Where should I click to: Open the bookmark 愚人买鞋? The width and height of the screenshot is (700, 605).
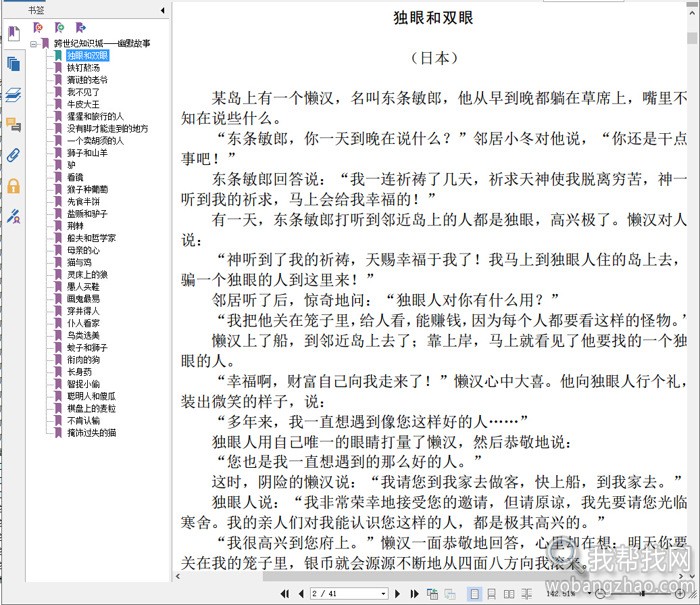83,286
